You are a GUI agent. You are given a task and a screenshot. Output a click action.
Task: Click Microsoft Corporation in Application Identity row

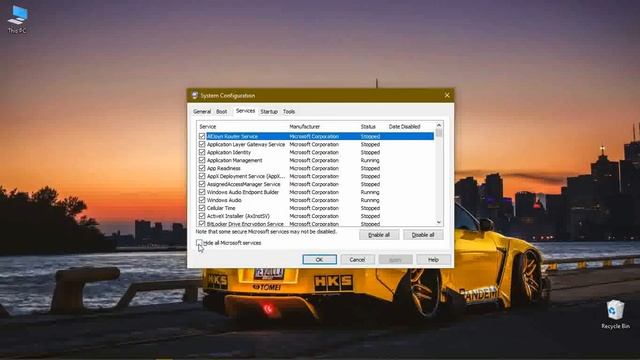(314, 152)
